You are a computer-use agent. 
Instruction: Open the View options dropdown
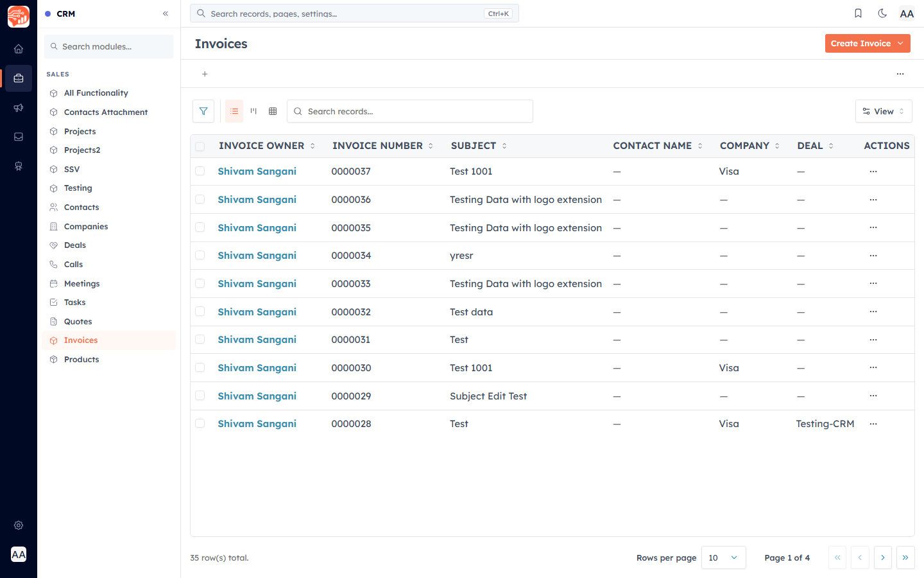[x=884, y=111]
